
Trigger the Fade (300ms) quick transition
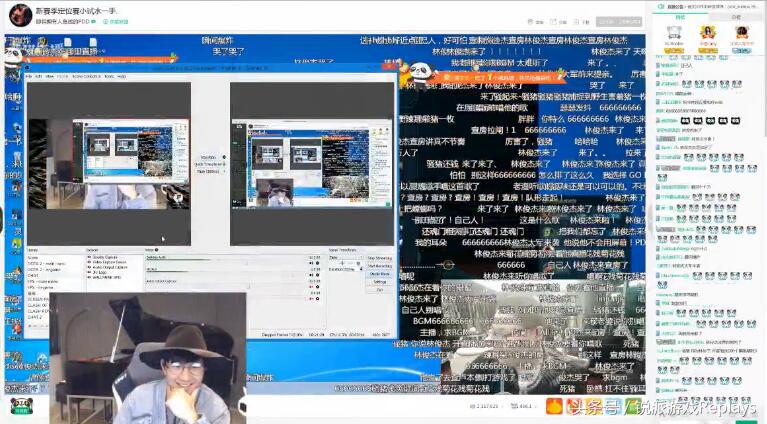pyautogui.click(x=208, y=171)
